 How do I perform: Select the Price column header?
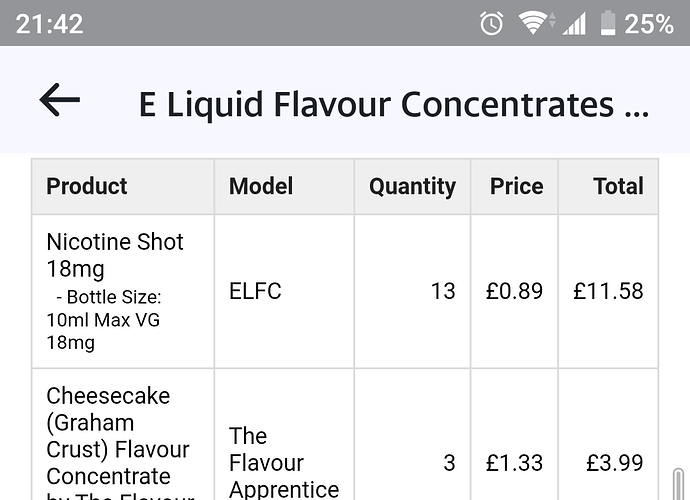(x=517, y=186)
